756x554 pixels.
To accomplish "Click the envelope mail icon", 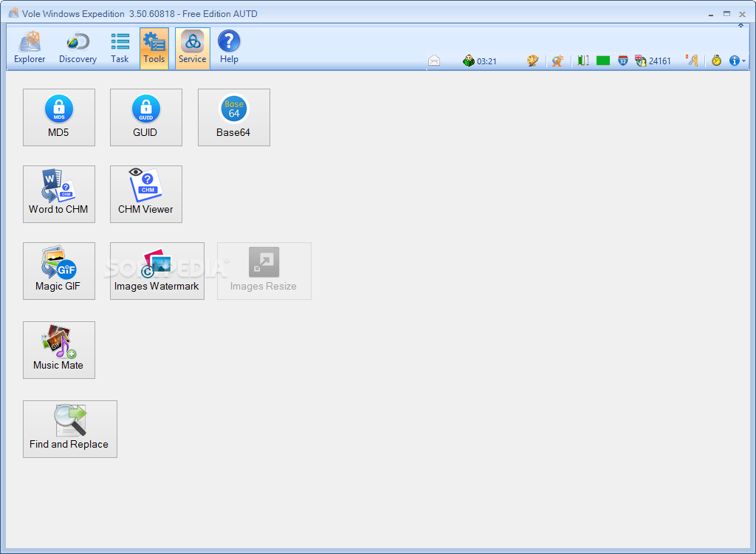I will [434, 61].
